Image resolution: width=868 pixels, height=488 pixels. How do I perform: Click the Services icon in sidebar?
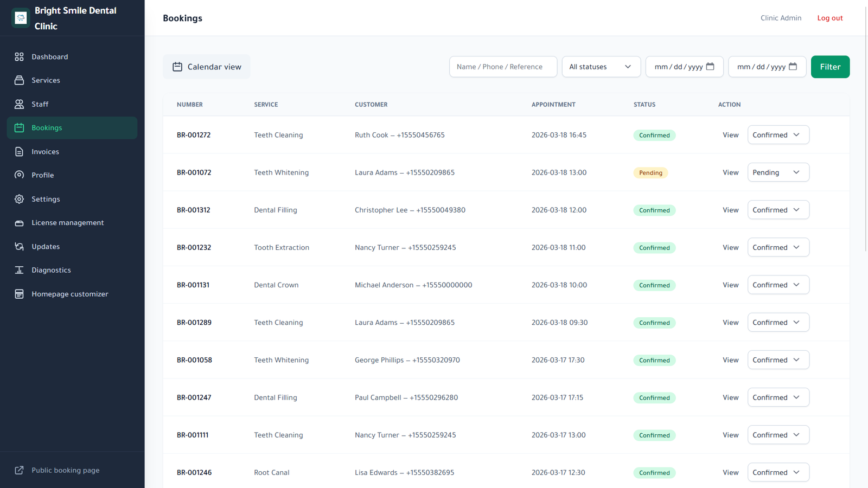[19, 80]
